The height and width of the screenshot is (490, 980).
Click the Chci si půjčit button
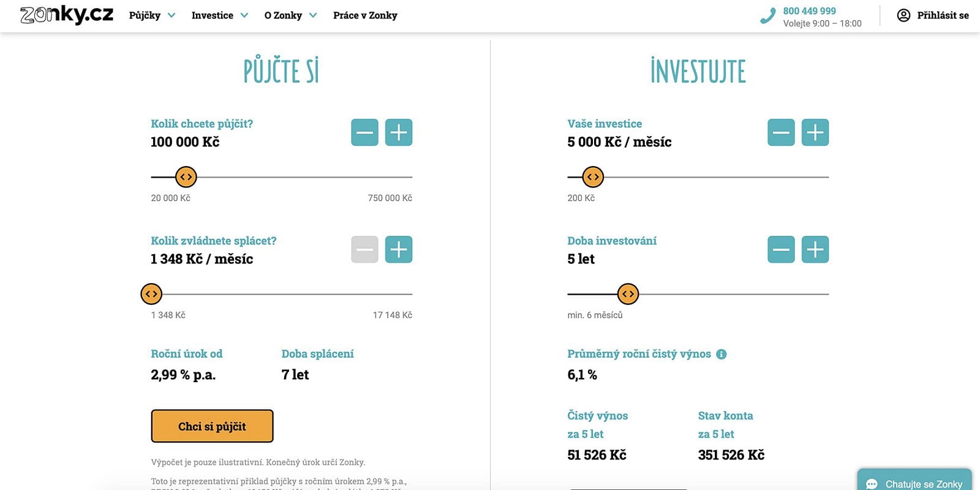(212, 426)
